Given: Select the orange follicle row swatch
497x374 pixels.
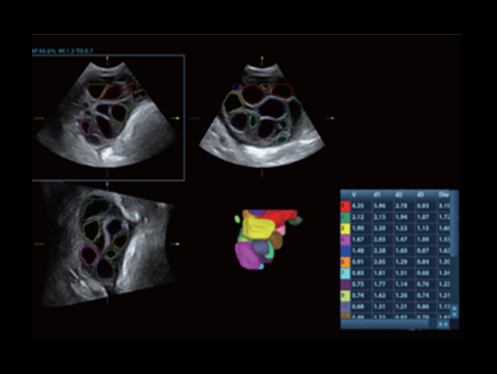Looking at the screenshot, I should pos(345,262).
